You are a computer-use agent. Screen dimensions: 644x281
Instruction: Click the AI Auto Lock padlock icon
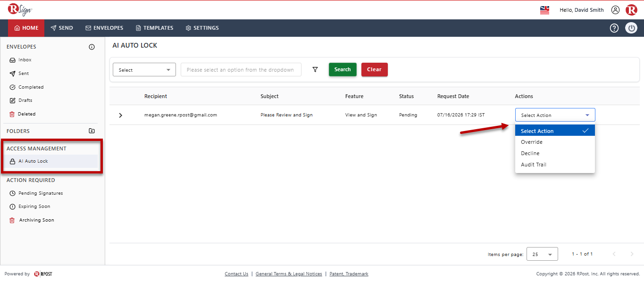(13, 161)
